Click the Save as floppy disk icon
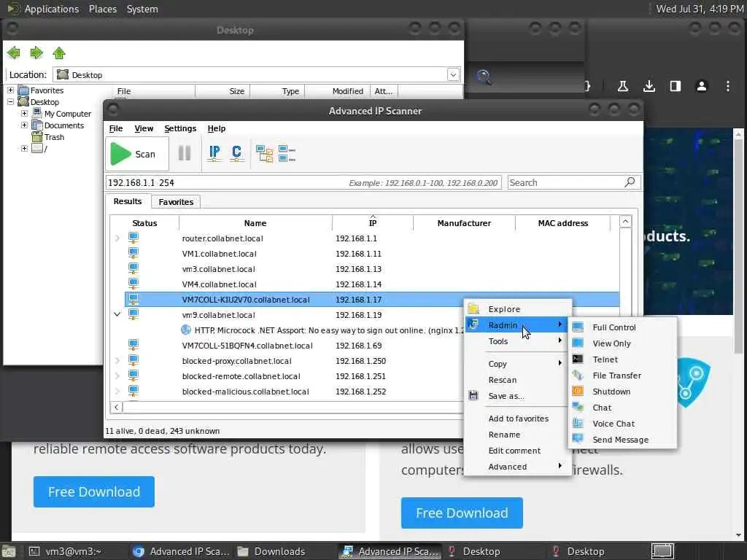The image size is (747, 560). pos(473,396)
